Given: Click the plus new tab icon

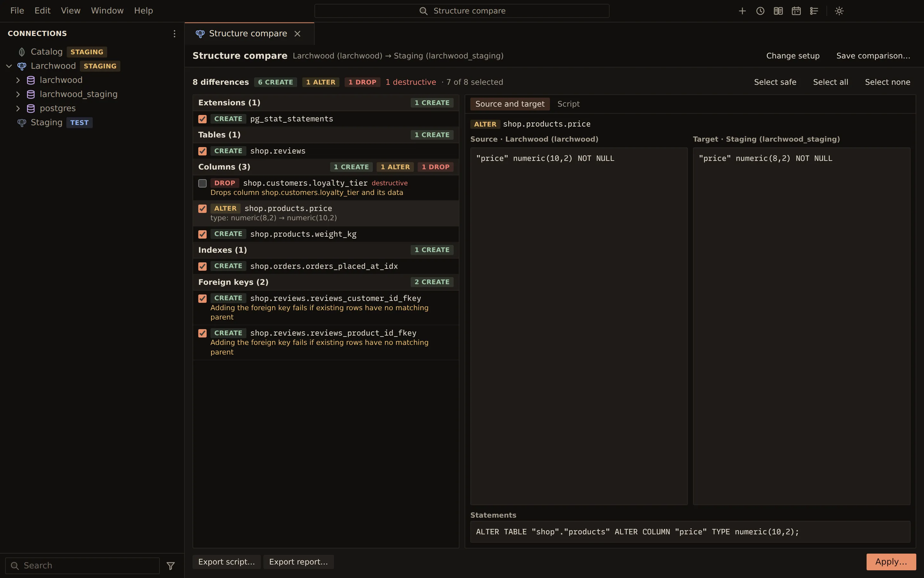Looking at the screenshot, I should 742,11.
